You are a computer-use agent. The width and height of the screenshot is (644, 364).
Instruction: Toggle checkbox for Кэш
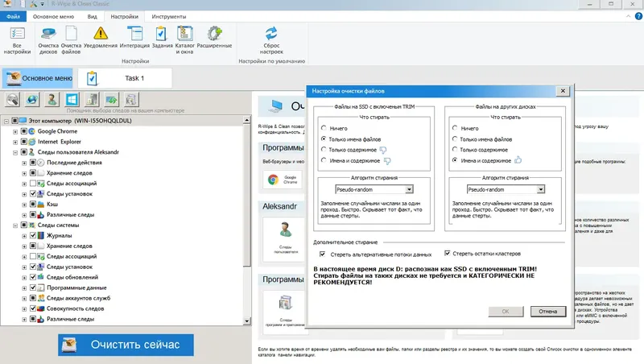pos(33,205)
